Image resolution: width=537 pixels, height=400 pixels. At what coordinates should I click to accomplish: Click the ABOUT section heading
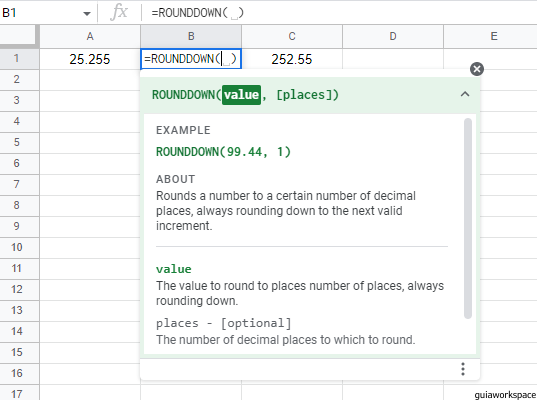(175, 179)
